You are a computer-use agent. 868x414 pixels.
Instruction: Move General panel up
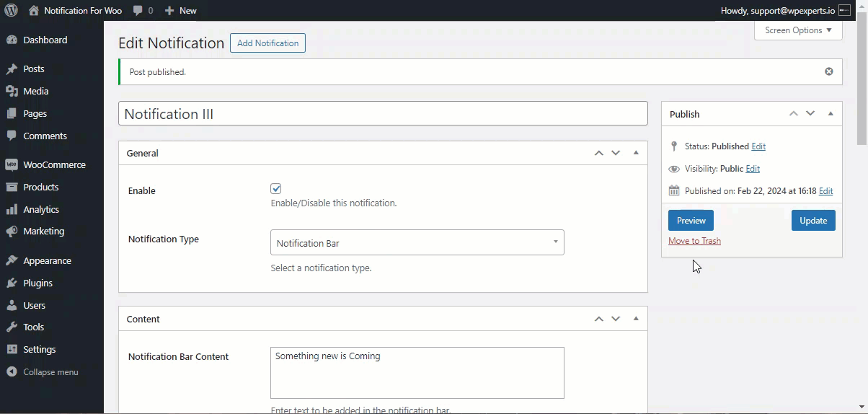tap(598, 153)
